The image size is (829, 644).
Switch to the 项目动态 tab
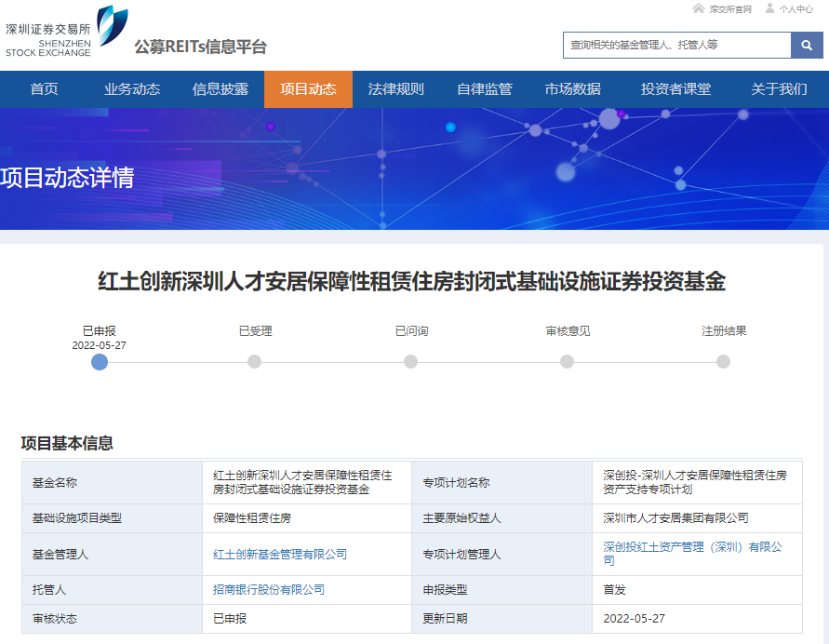(308, 90)
